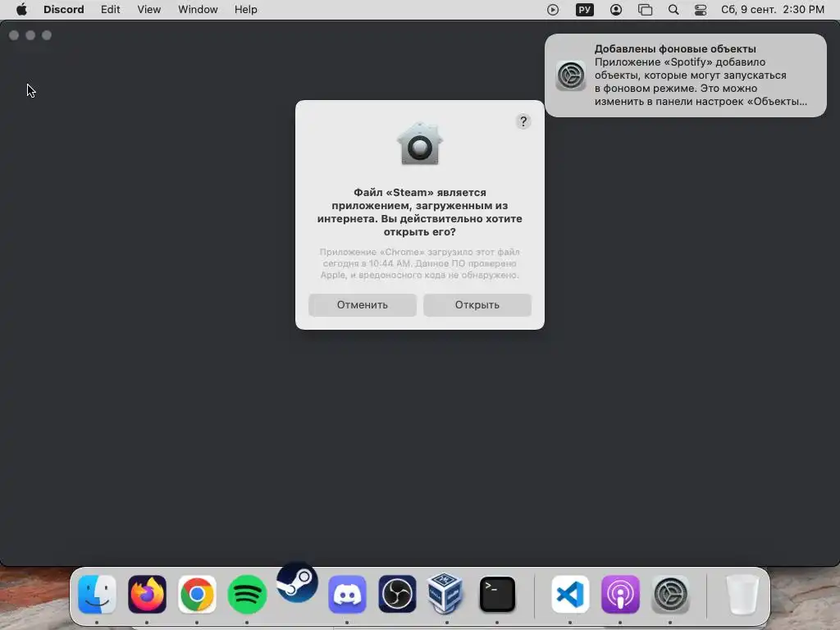Click the Файл «Steam» dialog heading text
Screen dimensions: 840x630
[x=419, y=212]
